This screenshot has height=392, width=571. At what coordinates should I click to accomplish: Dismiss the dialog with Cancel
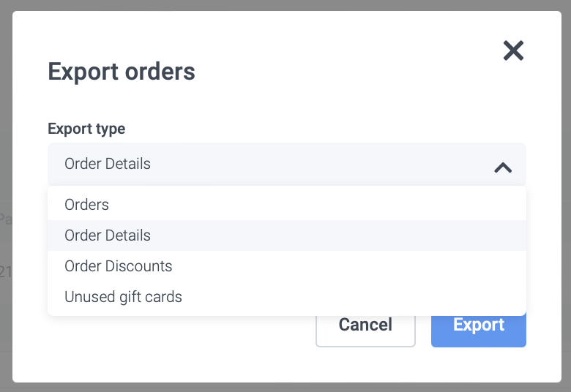365,325
